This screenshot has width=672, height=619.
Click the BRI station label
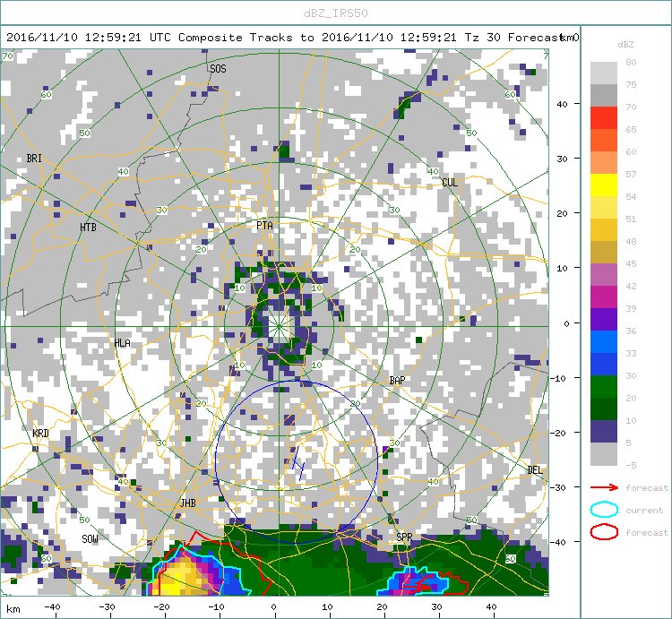click(34, 159)
